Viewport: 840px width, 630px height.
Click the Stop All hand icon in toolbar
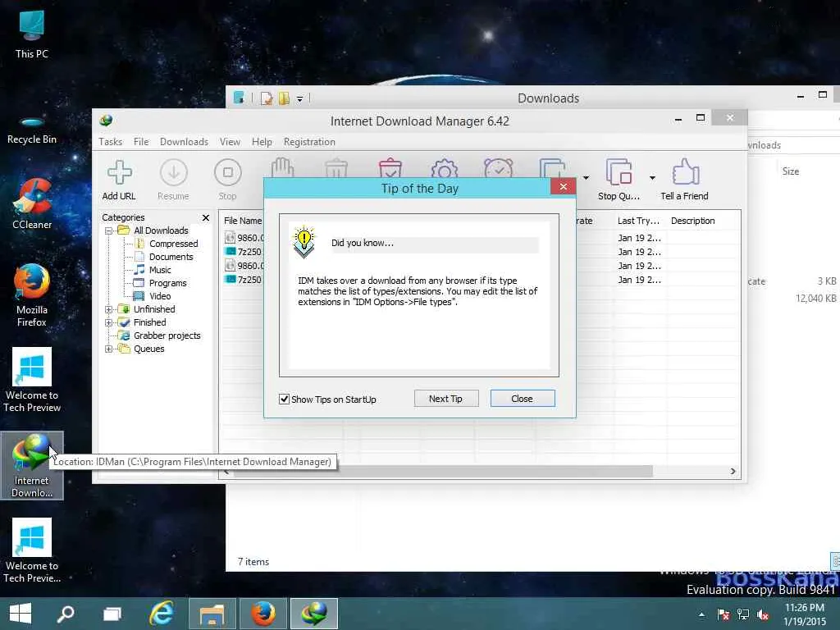coord(282,167)
